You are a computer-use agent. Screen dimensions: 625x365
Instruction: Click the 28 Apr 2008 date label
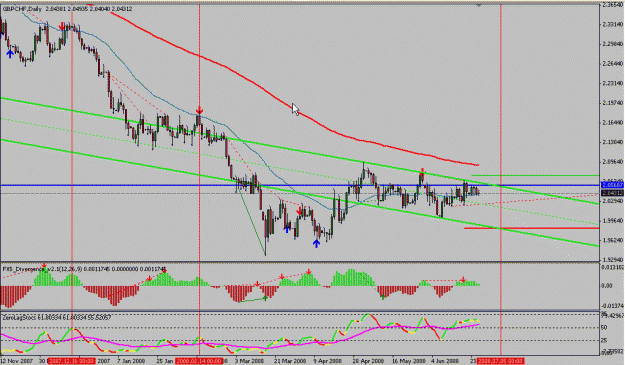click(x=368, y=361)
